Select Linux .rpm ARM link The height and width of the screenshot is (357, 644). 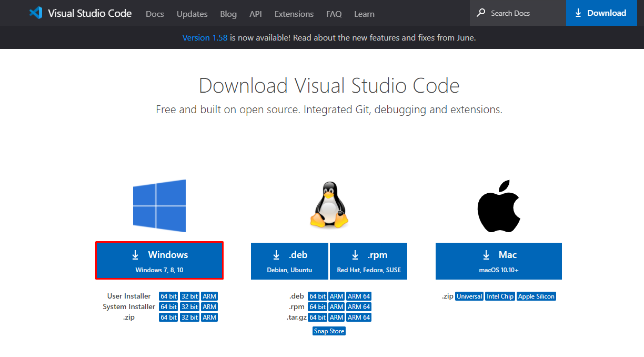click(x=337, y=307)
